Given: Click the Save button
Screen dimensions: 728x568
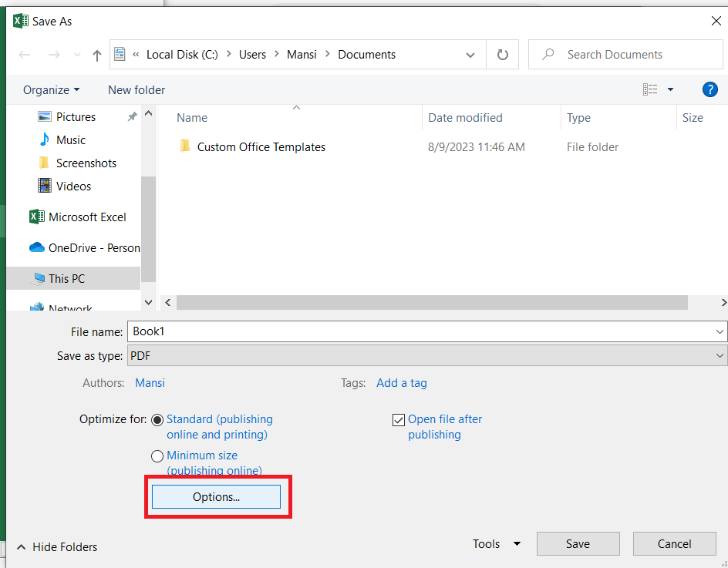Looking at the screenshot, I should 578,544.
